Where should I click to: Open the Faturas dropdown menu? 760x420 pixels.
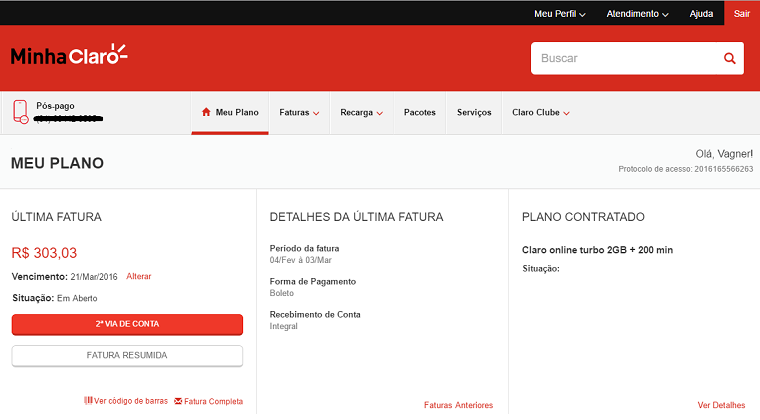click(x=299, y=112)
